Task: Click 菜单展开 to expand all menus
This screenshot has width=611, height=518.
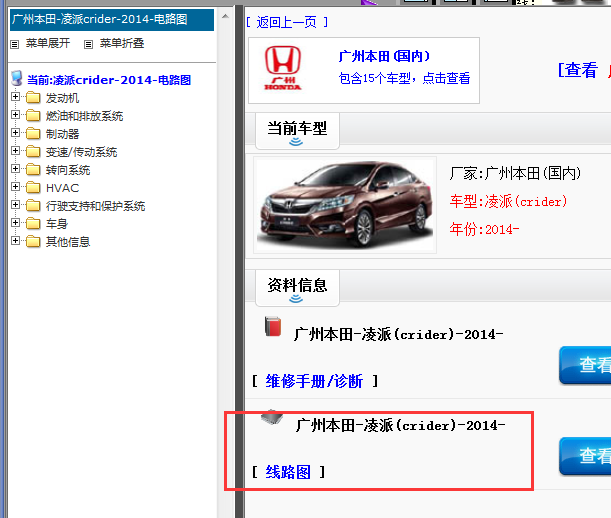Action: click(48, 43)
